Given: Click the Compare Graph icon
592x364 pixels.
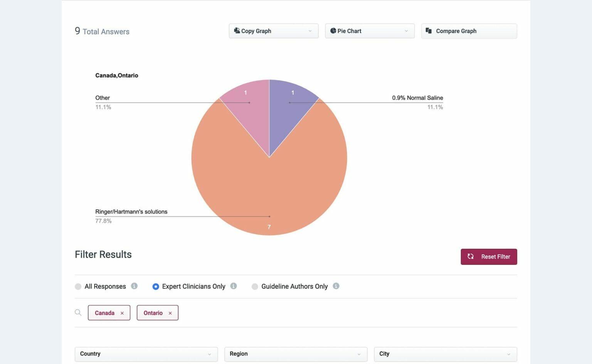Looking at the screenshot, I should coord(428,31).
